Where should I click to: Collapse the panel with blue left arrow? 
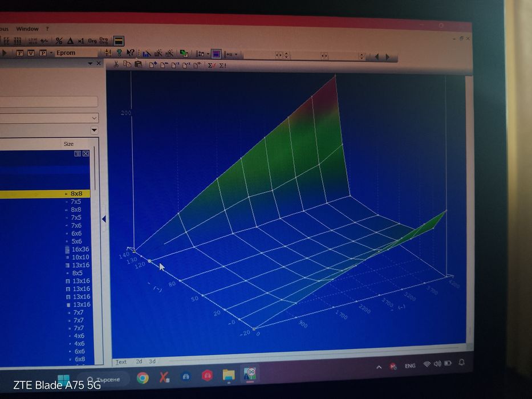(104, 219)
